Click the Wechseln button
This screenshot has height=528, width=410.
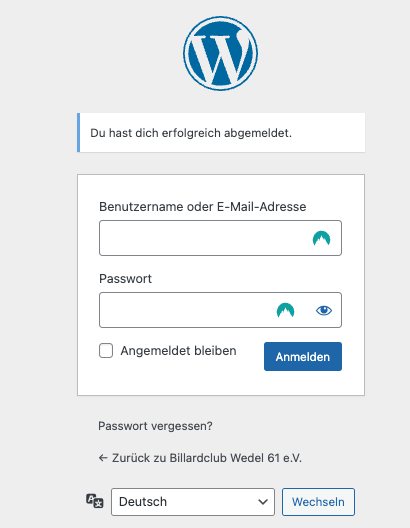(318, 502)
